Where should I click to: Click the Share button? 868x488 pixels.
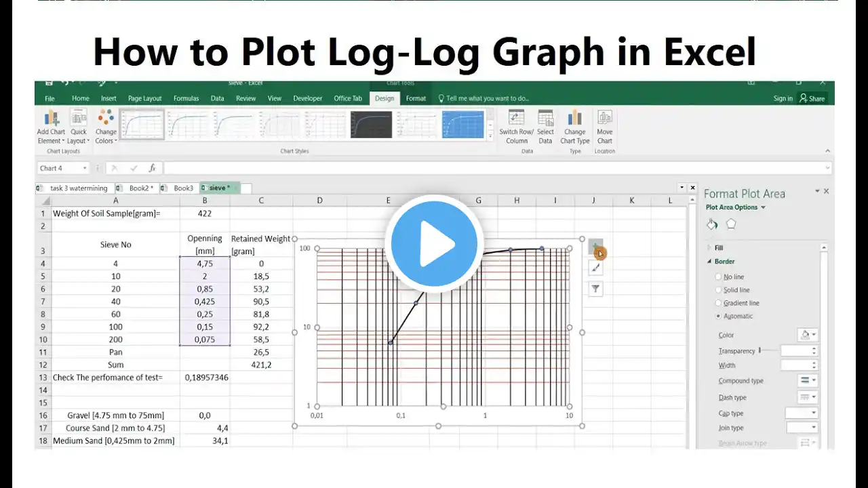pos(812,98)
